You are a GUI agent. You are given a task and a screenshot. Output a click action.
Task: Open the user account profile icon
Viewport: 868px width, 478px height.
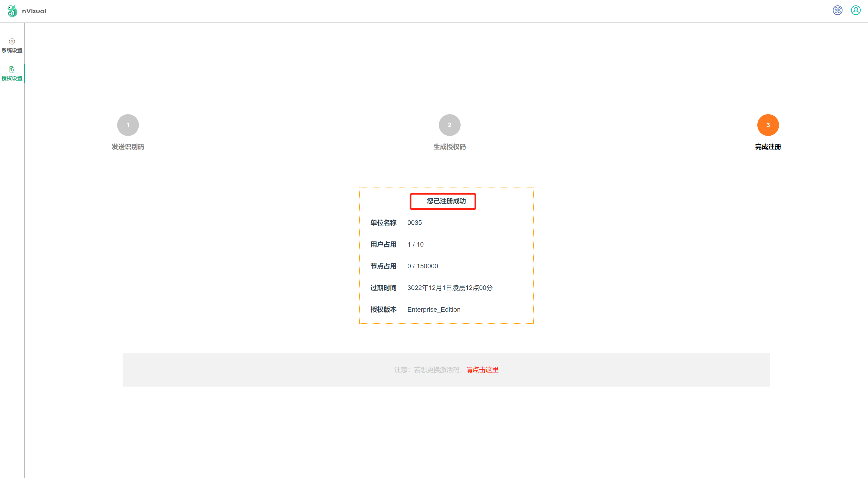tap(856, 11)
